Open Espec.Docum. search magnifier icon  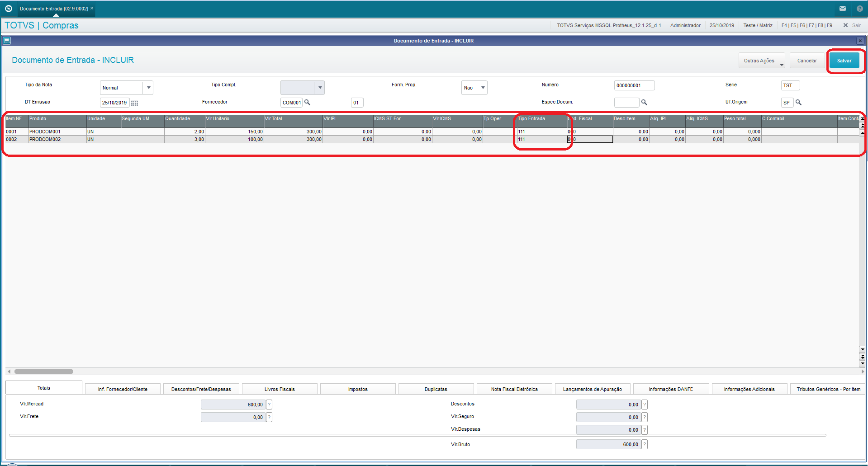coord(645,103)
